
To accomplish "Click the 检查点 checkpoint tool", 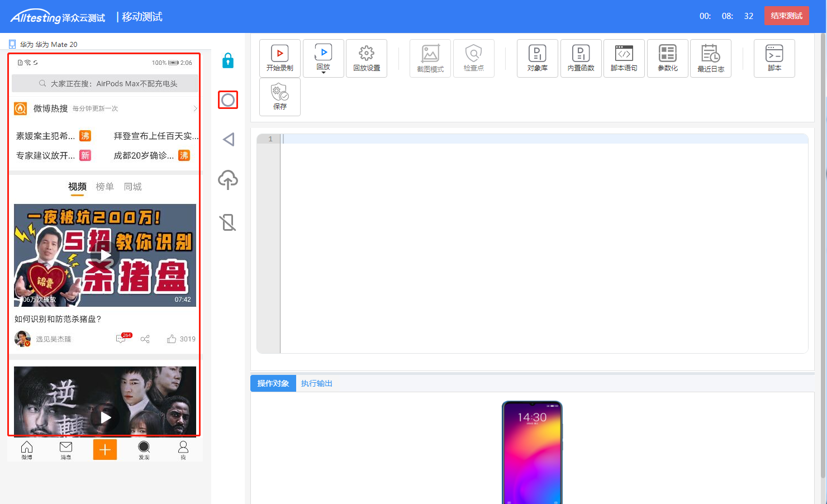I will tap(474, 58).
